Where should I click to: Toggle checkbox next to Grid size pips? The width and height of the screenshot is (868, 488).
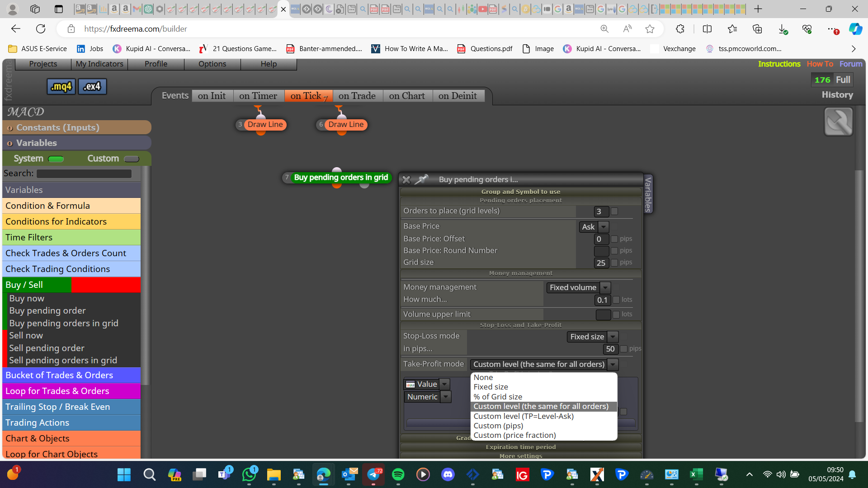pyautogui.click(x=614, y=263)
